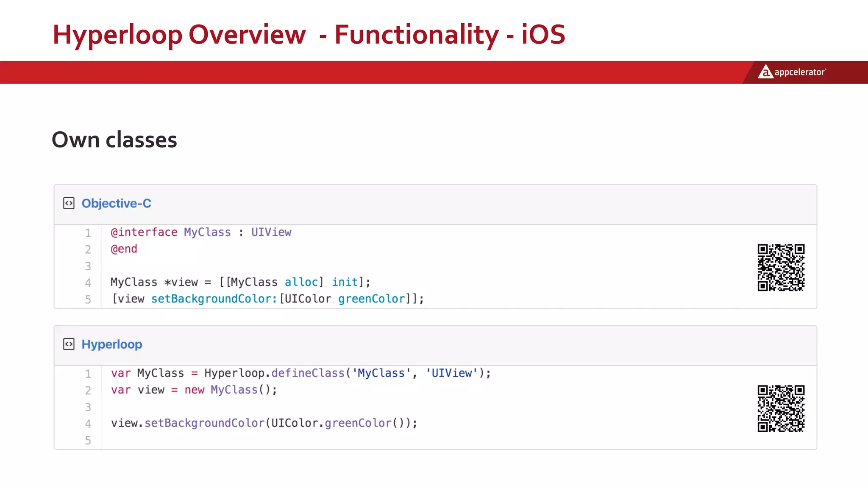Click line number 1 in Objective-C snippet
868x488 pixels.
pyautogui.click(x=88, y=233)
